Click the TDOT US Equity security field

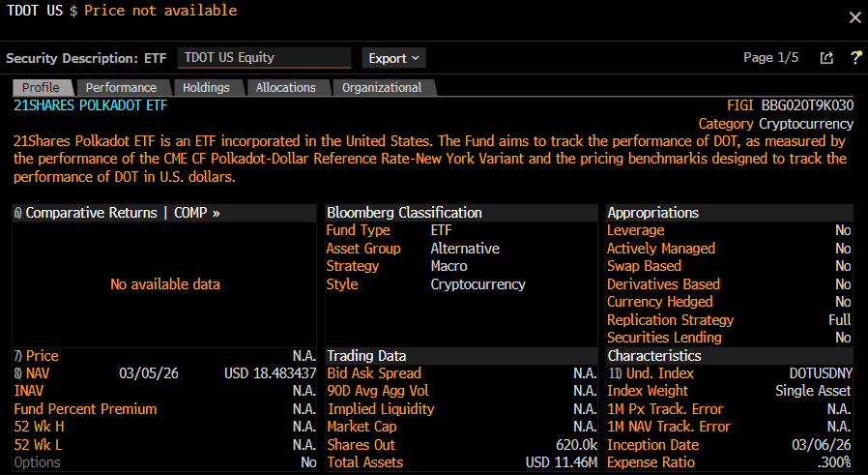[x=264, y=58]
